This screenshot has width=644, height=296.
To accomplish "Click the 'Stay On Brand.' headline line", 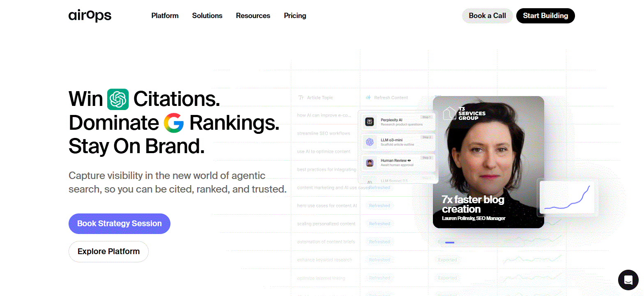I will (136, 147).
